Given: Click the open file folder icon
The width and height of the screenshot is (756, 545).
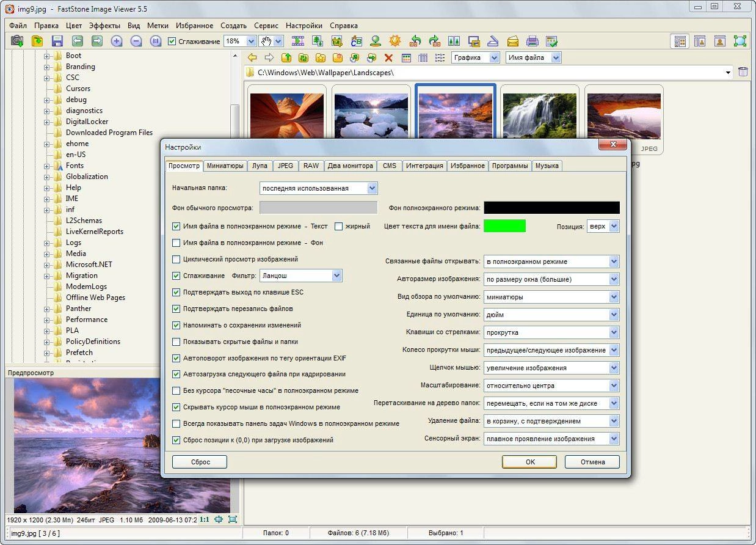Looking at the screenshot, I should (x=37, y=41).
